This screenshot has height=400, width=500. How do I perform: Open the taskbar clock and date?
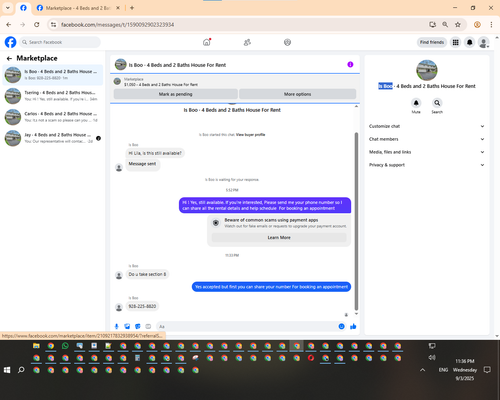465,370
